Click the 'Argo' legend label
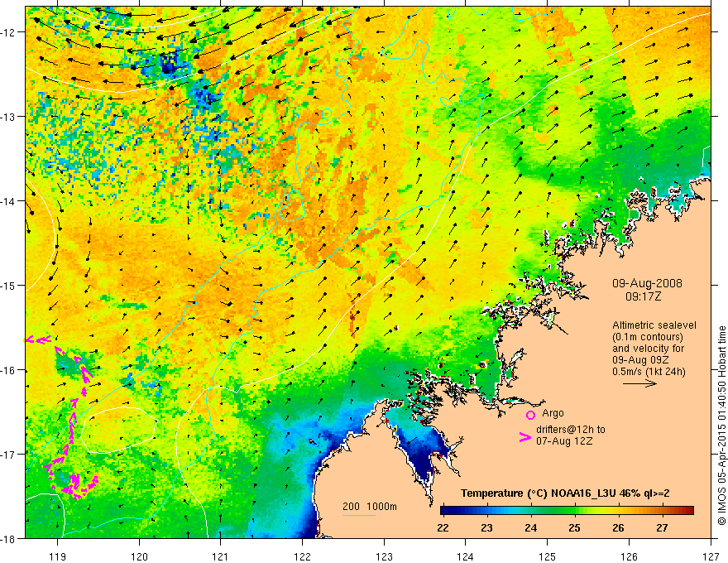The width and height of the screenshot is (728, 563). tap(553, 413)
